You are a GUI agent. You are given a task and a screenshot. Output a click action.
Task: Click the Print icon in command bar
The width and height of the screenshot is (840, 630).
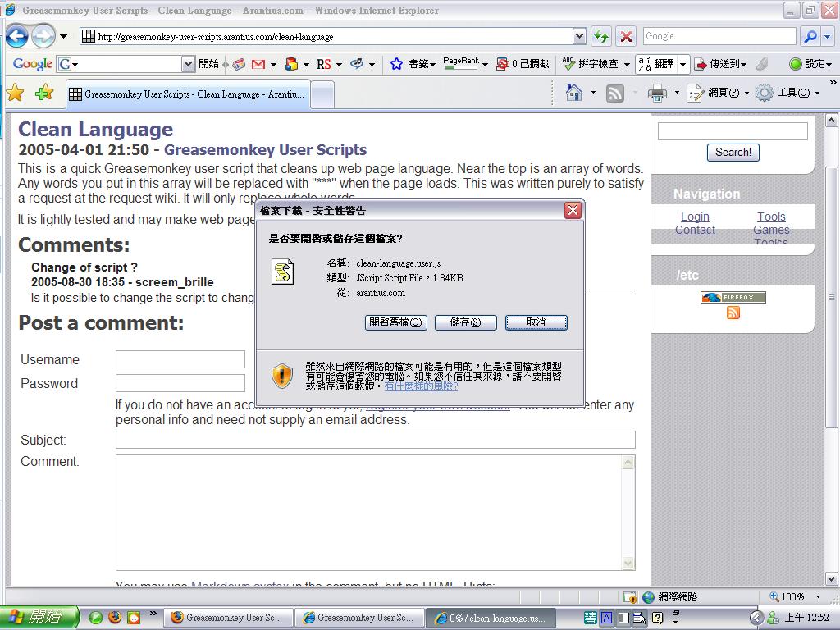point(657,94)
